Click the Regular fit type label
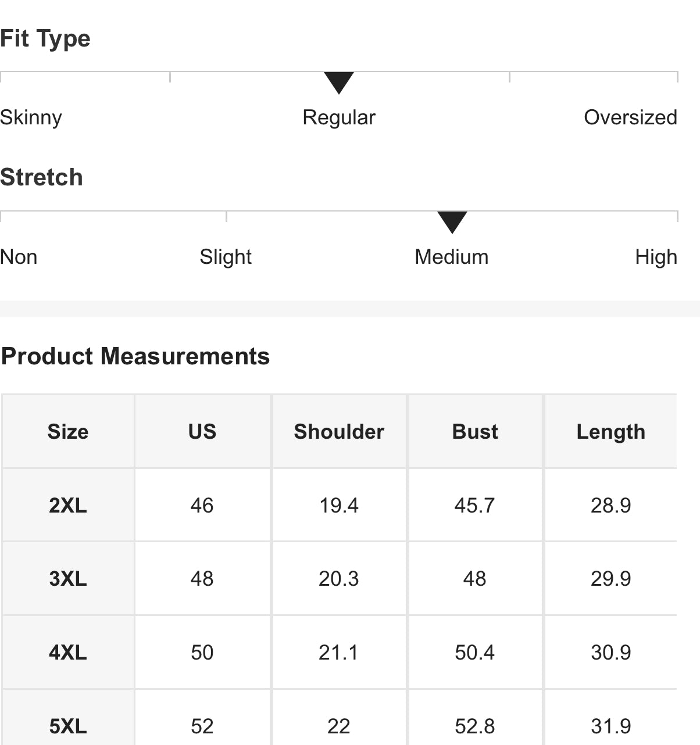The width and height of the screenshot is (700, 745). (339, 117)
